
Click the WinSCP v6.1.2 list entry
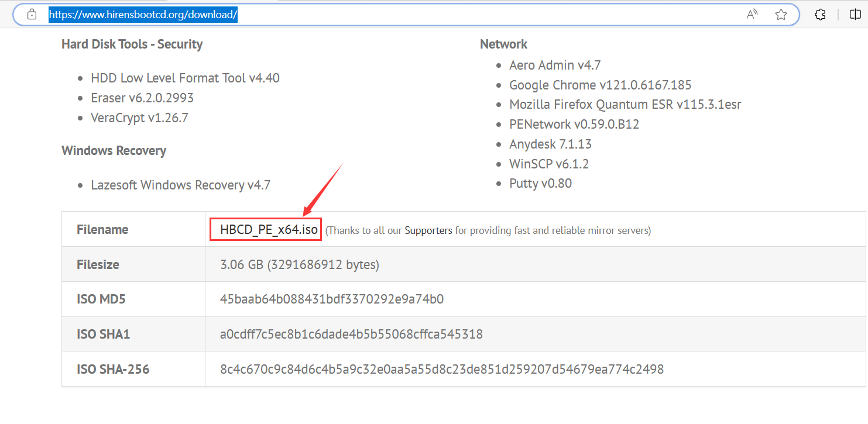pos(549,164)
